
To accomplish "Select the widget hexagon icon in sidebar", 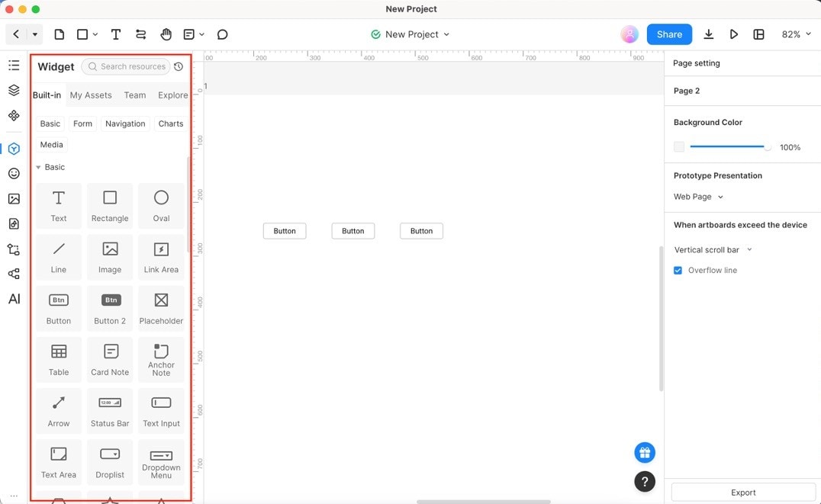I will 14,149.
